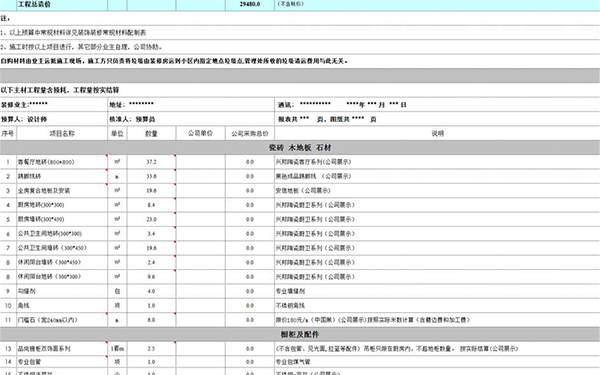Select the 橱柜及配件 section header
This screenshot has width=600, height=375.
click(300, 334)
